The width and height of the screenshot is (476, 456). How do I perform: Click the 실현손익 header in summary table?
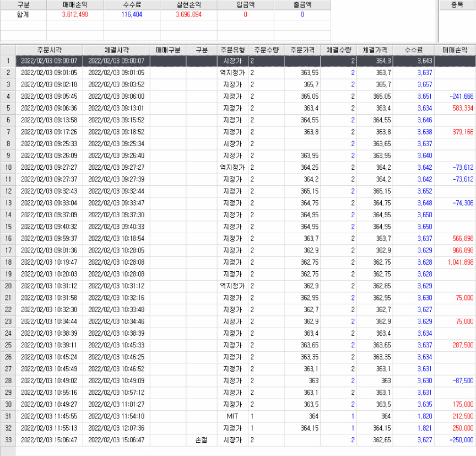(x=188, y=5)
